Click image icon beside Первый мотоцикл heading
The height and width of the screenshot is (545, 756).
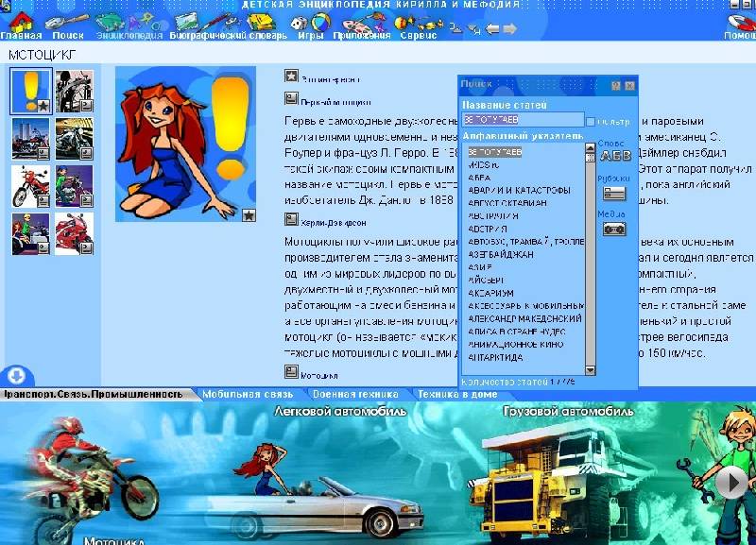coord(291,98)
